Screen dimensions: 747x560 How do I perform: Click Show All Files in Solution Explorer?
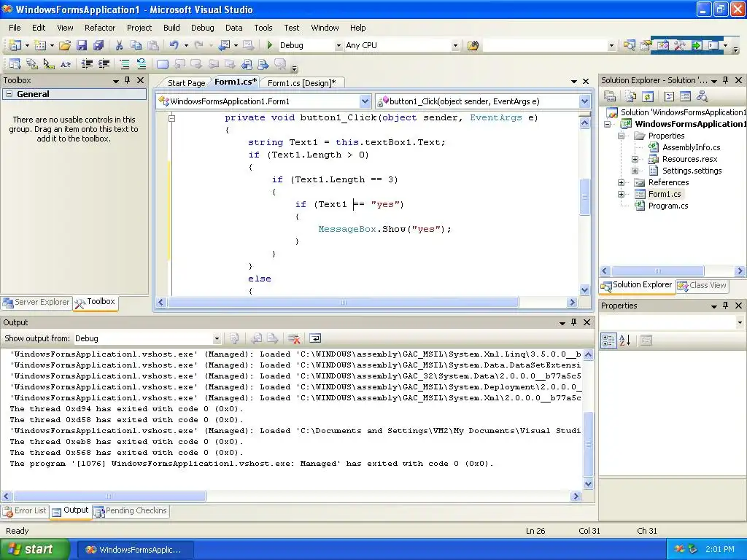click(631, 97)
